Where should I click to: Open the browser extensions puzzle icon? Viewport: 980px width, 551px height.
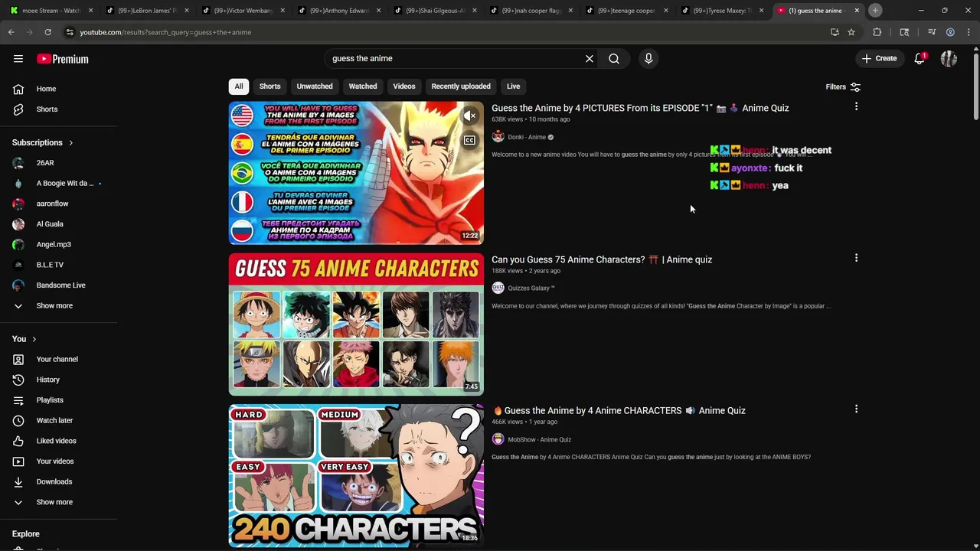pos(877,32)
